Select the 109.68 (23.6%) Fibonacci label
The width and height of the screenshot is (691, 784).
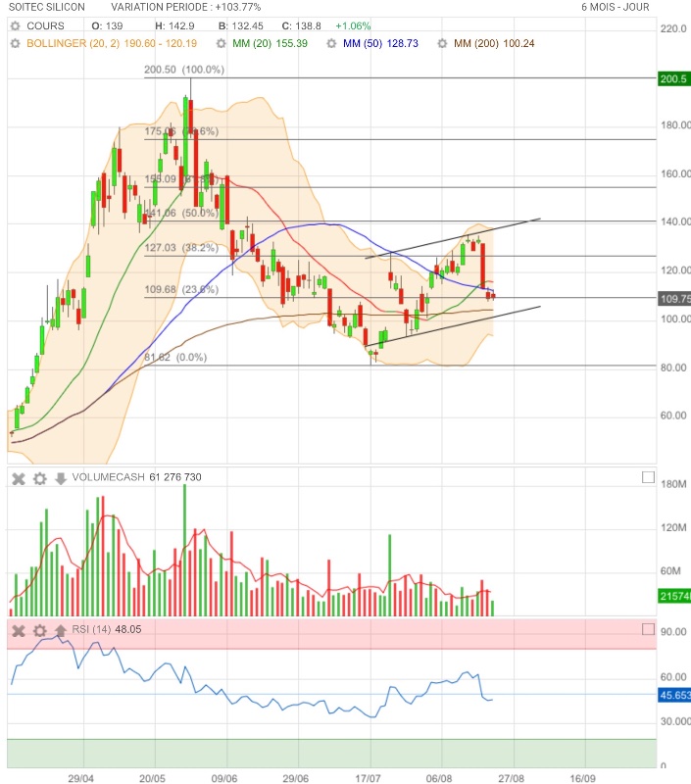click(x=181, y=289)
